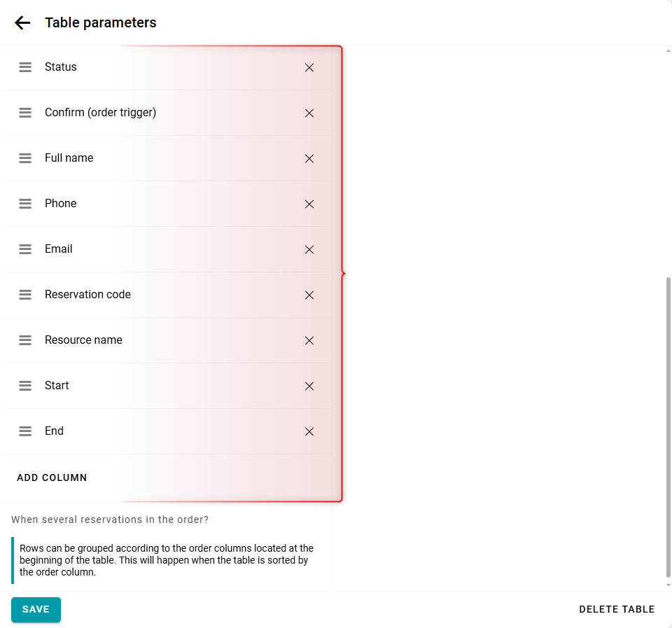Delete the End column

309,431
